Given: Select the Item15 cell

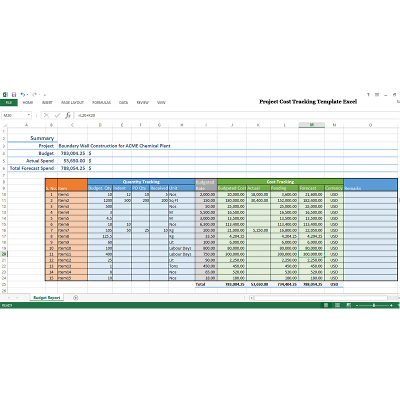Looking at the screenshot, I should (72, 278).
